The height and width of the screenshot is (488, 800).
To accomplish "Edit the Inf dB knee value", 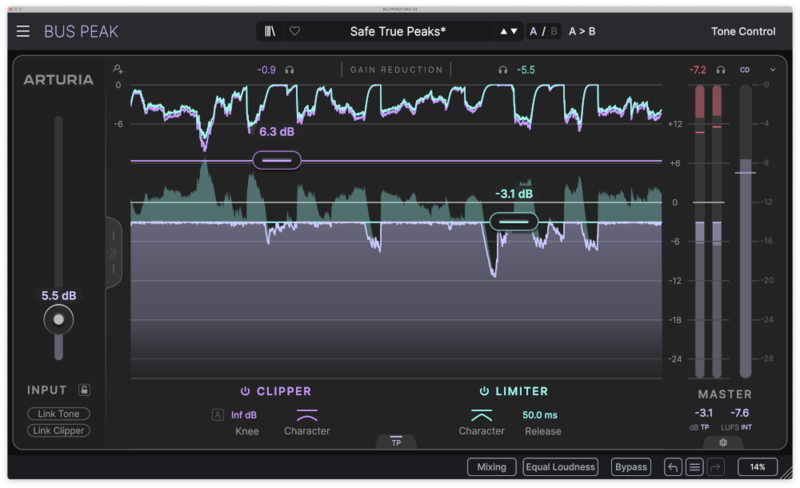I will click(x=244, y=415).
